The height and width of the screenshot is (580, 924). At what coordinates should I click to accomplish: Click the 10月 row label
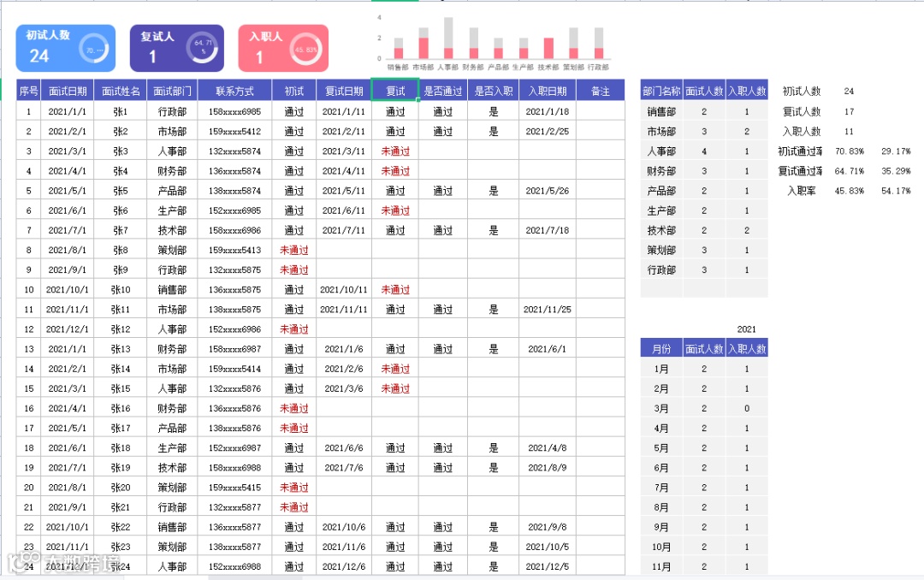661,547
